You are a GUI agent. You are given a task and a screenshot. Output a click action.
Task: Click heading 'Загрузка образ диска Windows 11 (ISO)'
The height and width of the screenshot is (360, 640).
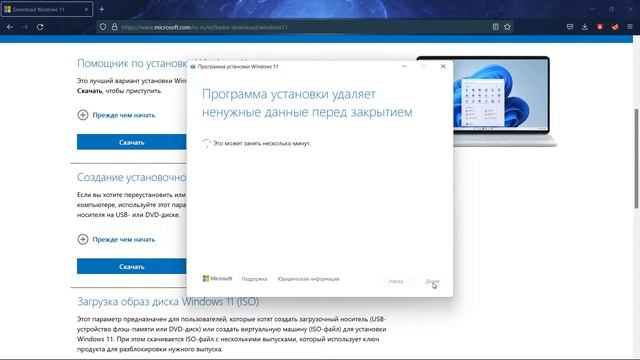coord(168,302)
